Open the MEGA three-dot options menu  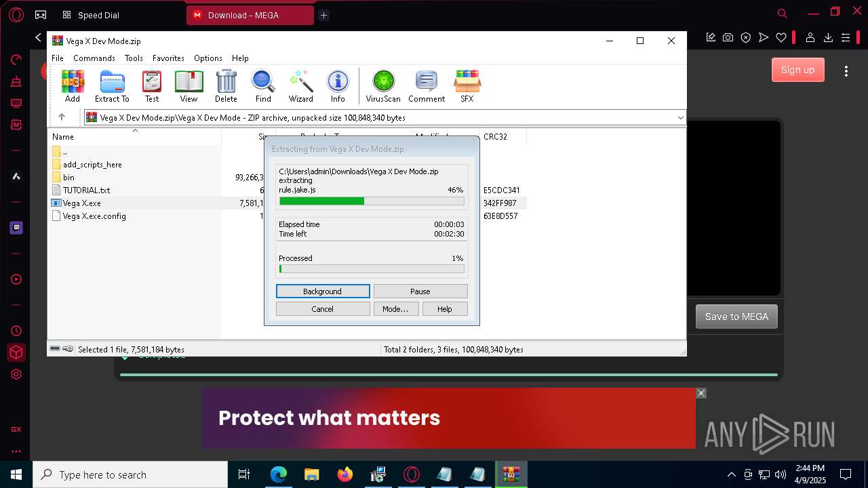tap(846, 70)
